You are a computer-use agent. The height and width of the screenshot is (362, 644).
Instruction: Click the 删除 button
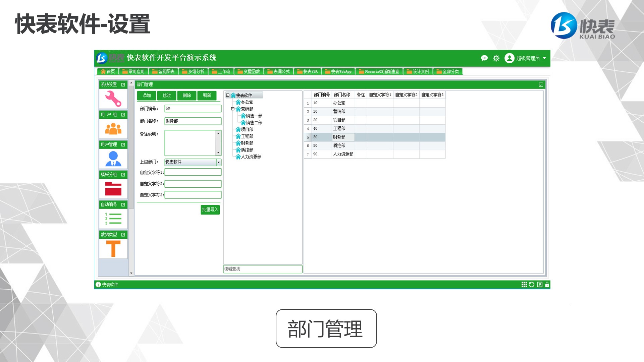187,96
